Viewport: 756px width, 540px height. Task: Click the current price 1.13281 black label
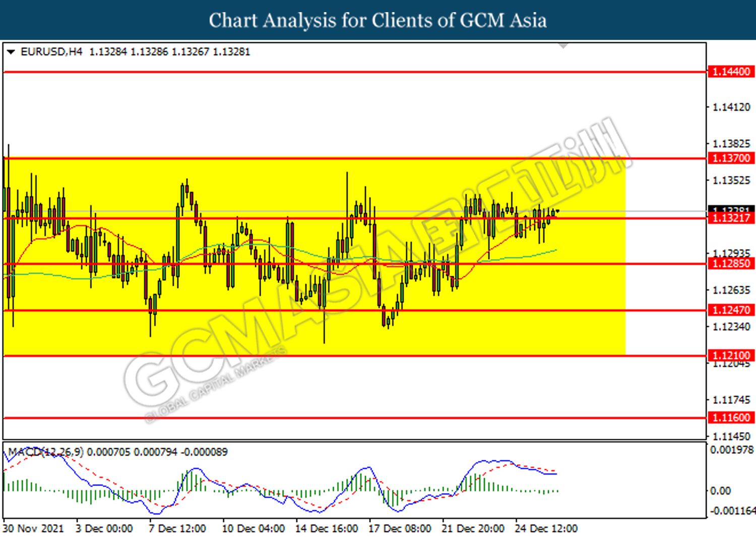point(731,209)
